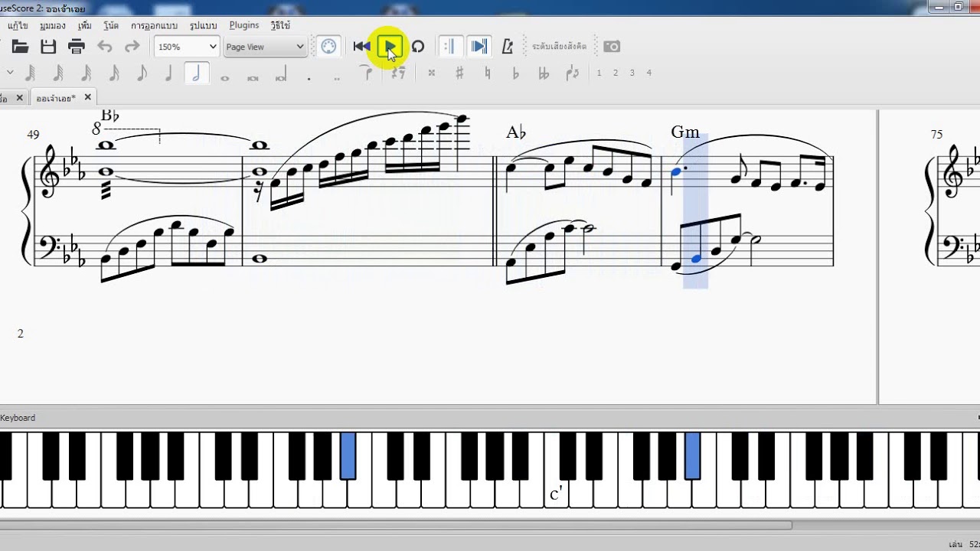
Task: Select the quarter note duration
Action: point(168,73)
